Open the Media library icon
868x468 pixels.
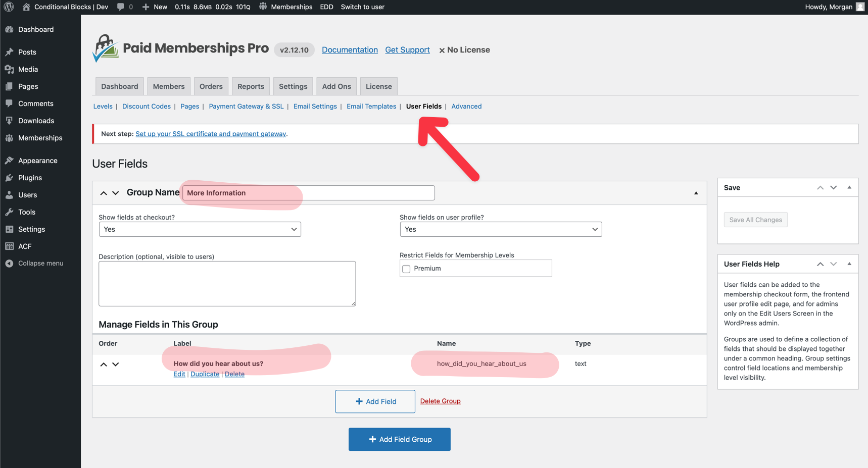pos(10,69)
